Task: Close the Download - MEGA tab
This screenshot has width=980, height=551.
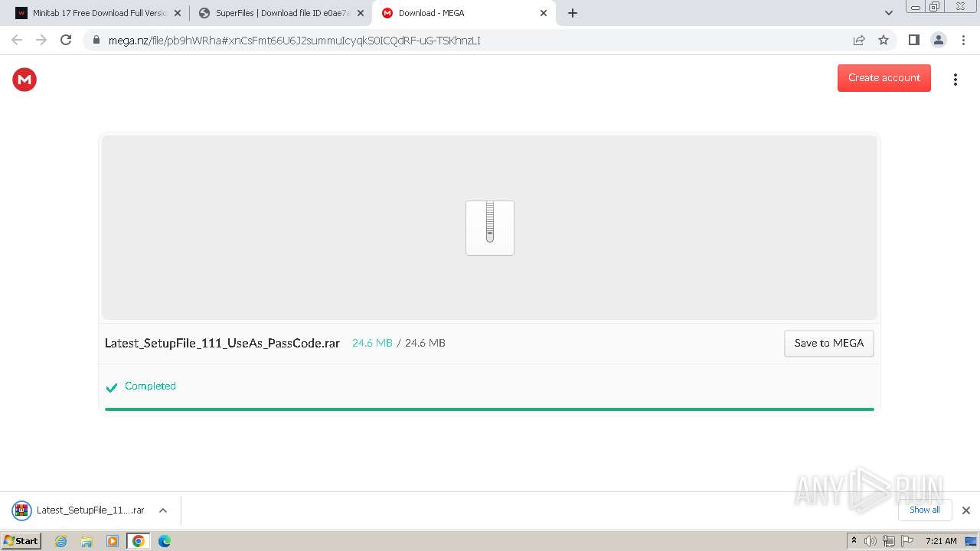Action: 544,13
